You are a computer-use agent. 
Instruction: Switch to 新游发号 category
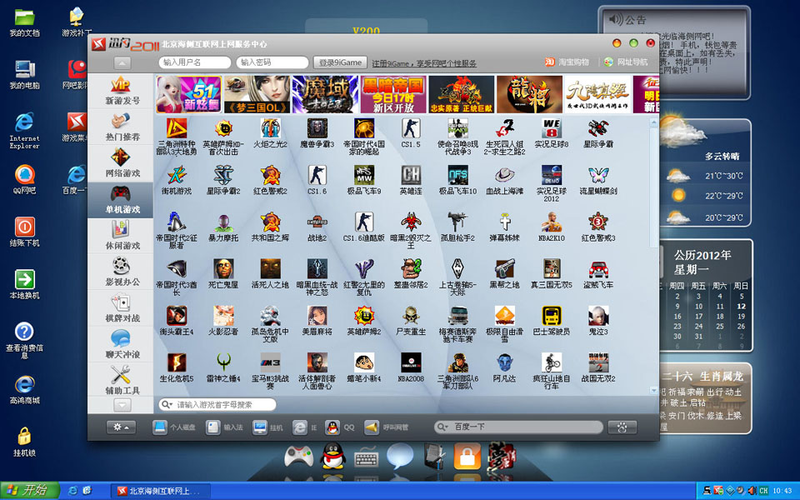(121, 91)
